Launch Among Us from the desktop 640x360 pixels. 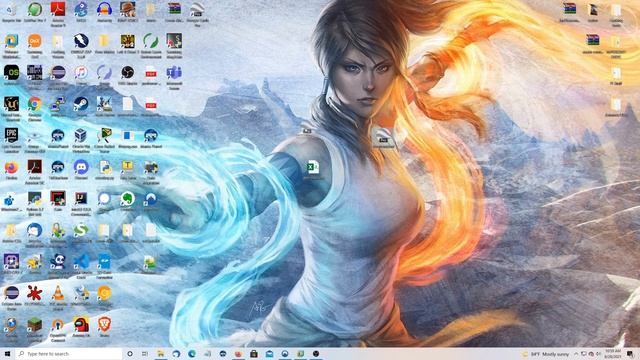click(x=81, y=327)
